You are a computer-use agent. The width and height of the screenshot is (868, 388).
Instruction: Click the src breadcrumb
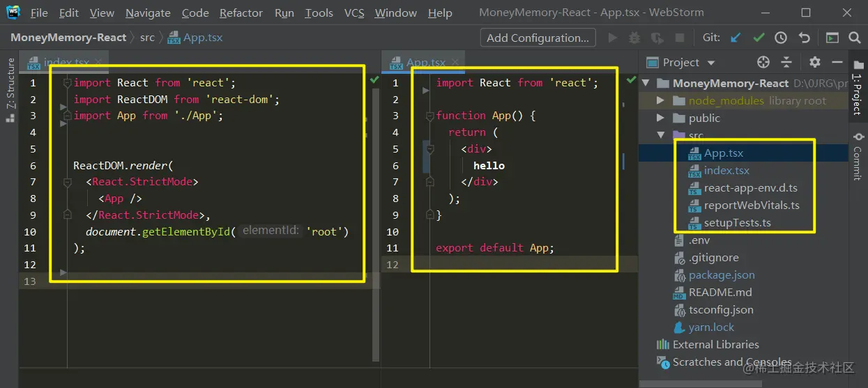coord(147,38)
